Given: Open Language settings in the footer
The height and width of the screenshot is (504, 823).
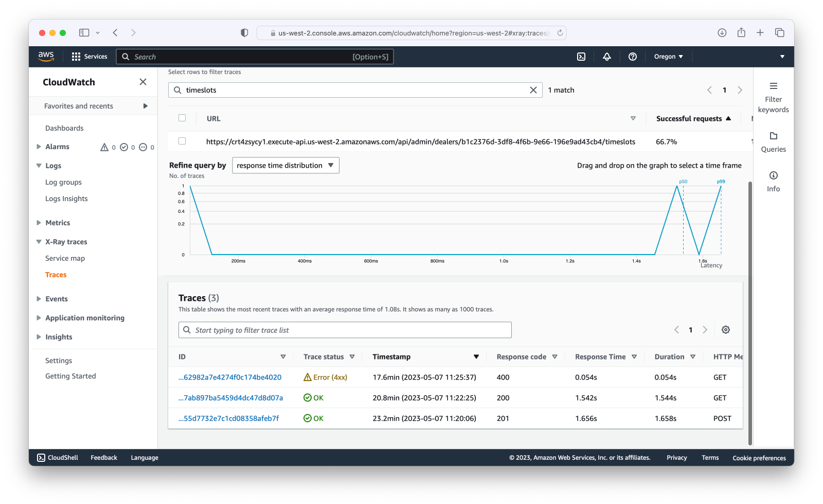Looking at the screenshot, I should (x=145, y=457).
